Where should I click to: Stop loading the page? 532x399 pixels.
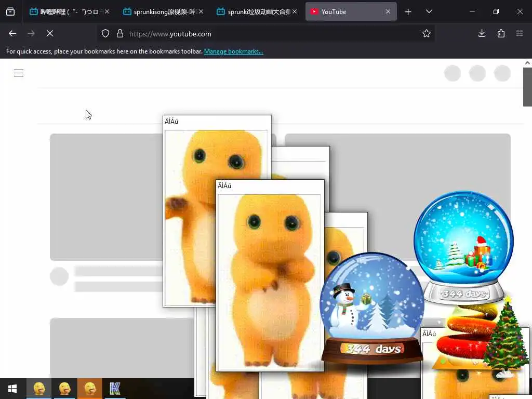[50, 34]
